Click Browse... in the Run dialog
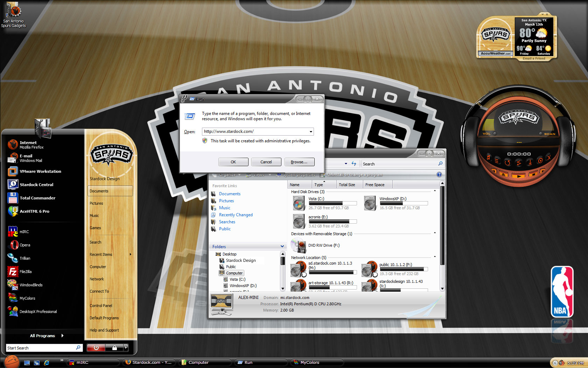Screen dimensions: 588x368 [x=299, y=162]
